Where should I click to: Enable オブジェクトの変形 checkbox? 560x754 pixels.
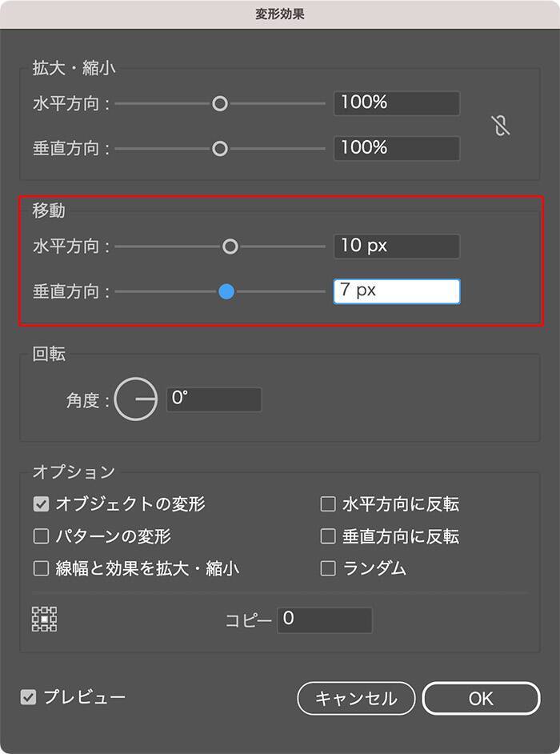coord(42,504)
